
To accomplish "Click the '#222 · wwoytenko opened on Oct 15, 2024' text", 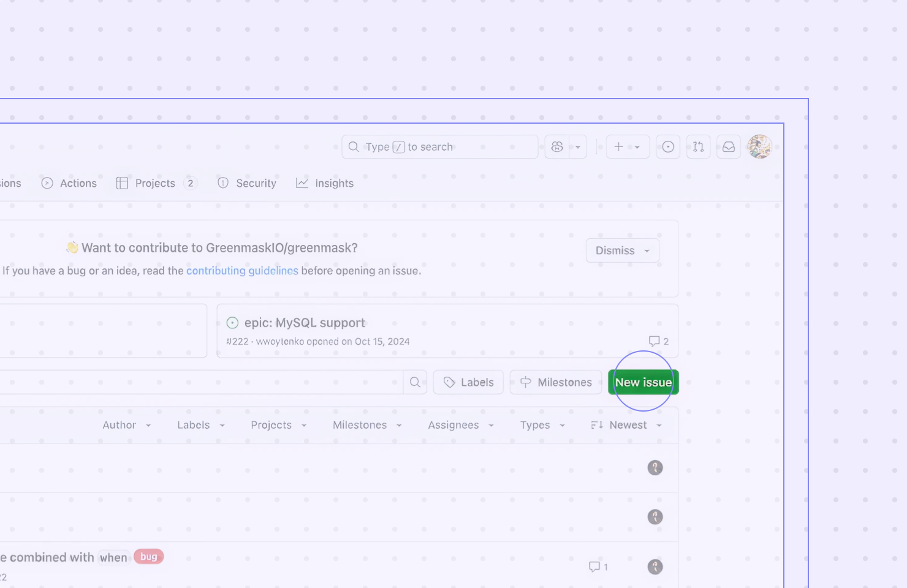I will point(317,342).
